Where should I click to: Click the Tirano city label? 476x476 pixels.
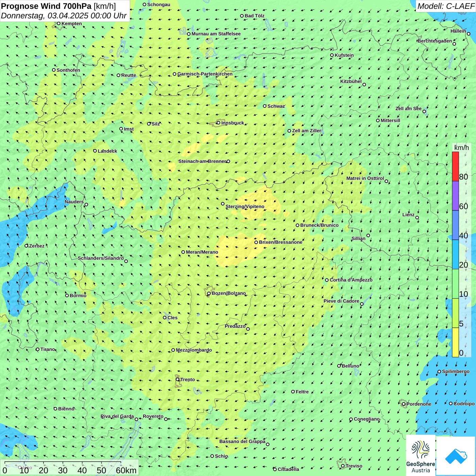pos(48,349)
